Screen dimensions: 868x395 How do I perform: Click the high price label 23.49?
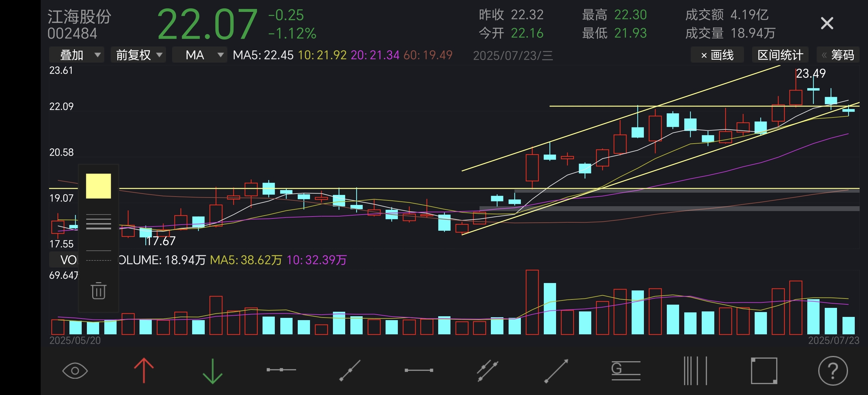[811, 73]
